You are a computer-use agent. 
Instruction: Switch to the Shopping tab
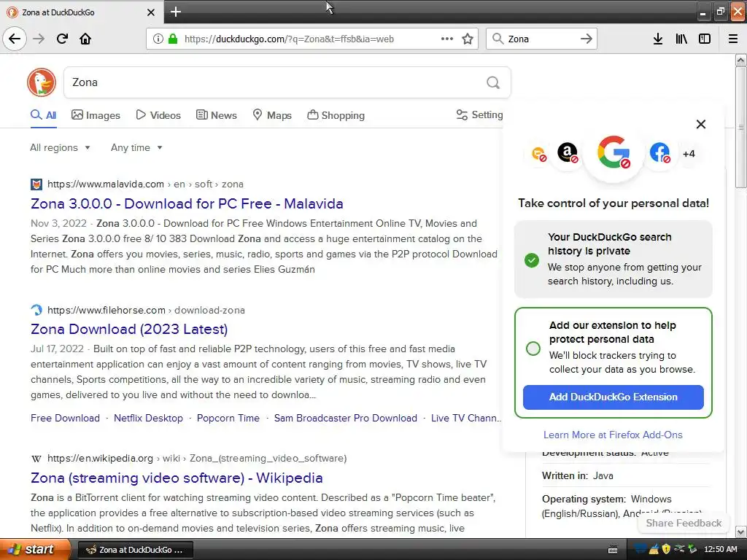[x=336, y=115]
